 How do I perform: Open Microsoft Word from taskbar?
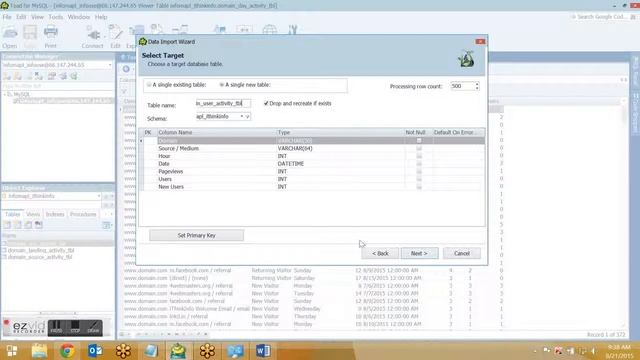pyautogui.click(x=263, y=351)
